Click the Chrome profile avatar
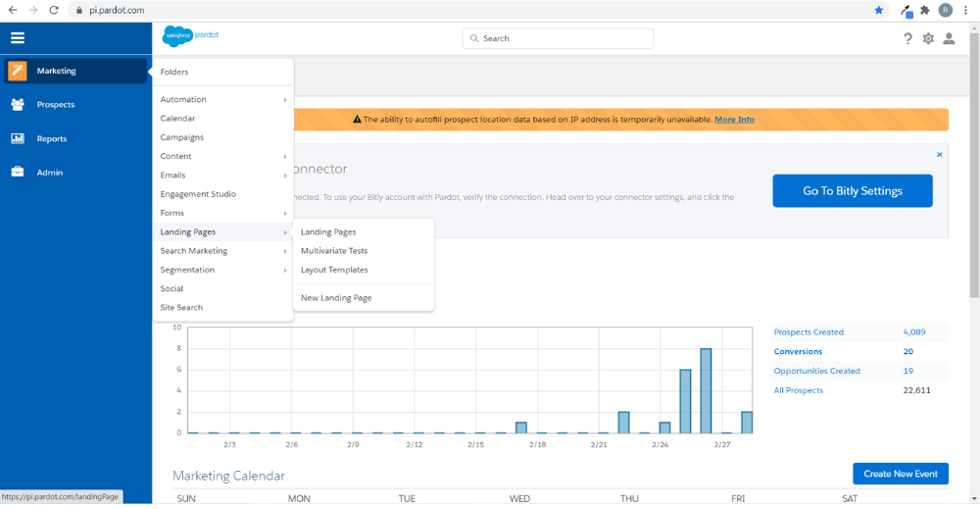980x509 pixels. click(x=946, y=10)
